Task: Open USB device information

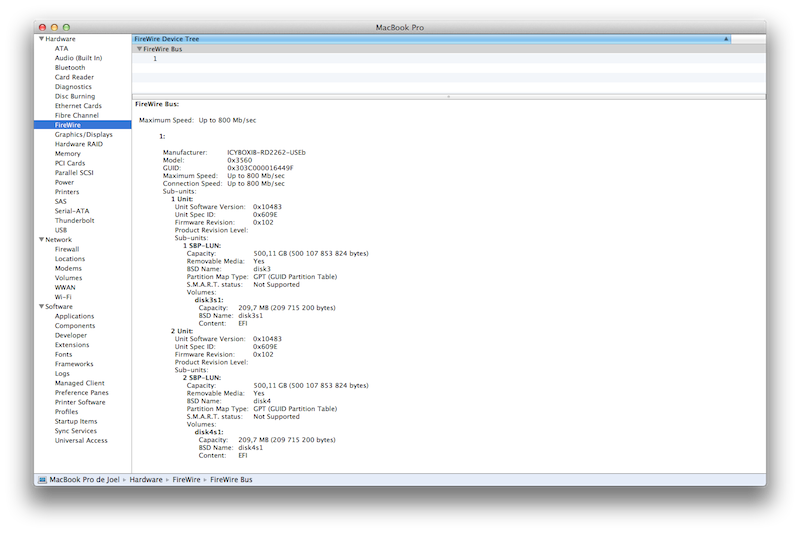Action: [x=61, y=230]
